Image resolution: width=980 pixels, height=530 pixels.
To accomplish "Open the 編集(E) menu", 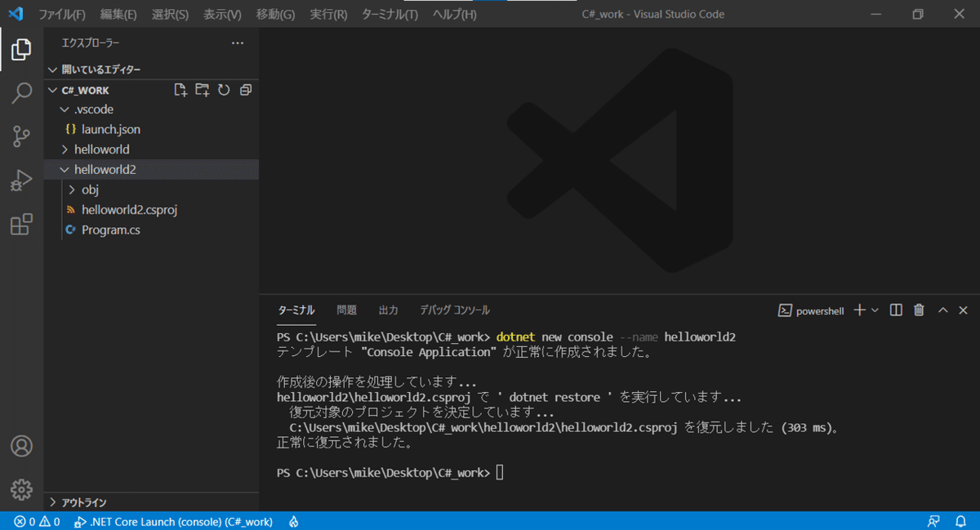I will coord(118,15).
